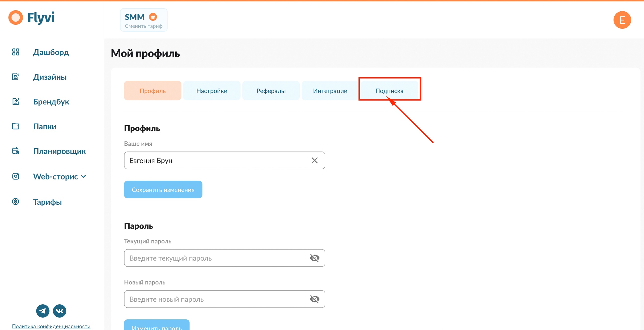This screenshot has width=644, height=330.
Task: Switch to the Подписка tab
Action: click(389, 91)
